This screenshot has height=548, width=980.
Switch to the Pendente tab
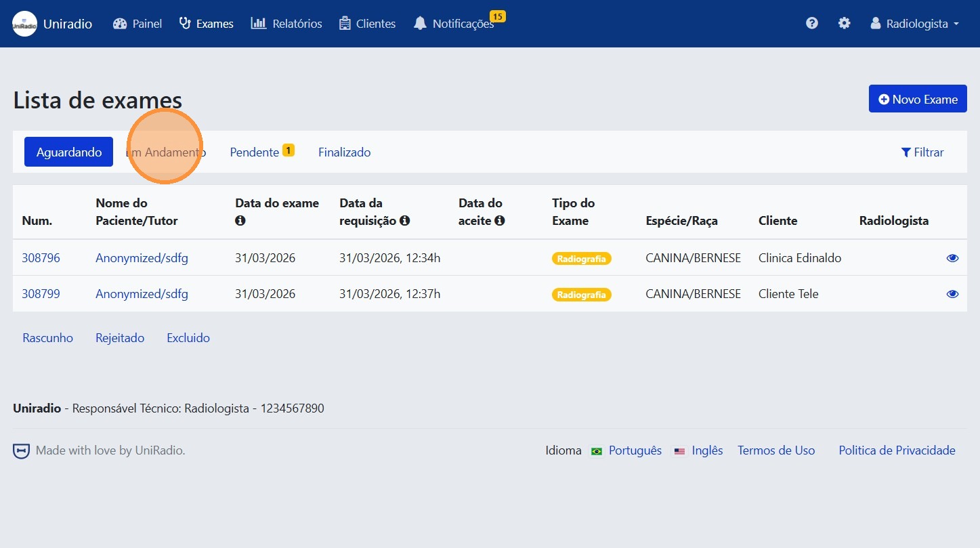coord(255,152)
